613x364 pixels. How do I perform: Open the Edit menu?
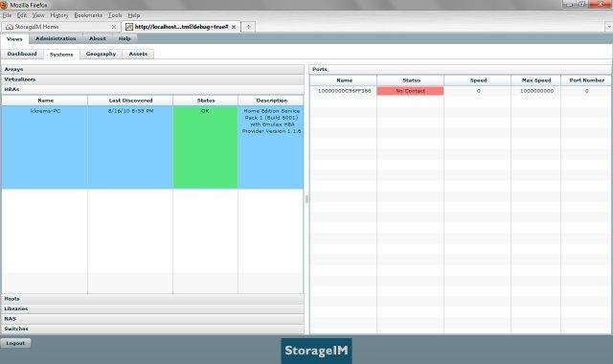point(22,15)
